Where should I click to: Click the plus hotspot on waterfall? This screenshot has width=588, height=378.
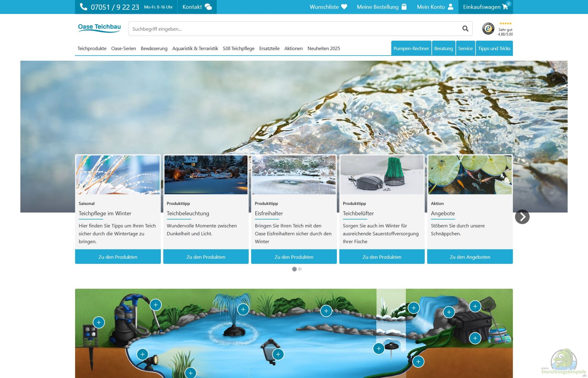tap(449, 312)
